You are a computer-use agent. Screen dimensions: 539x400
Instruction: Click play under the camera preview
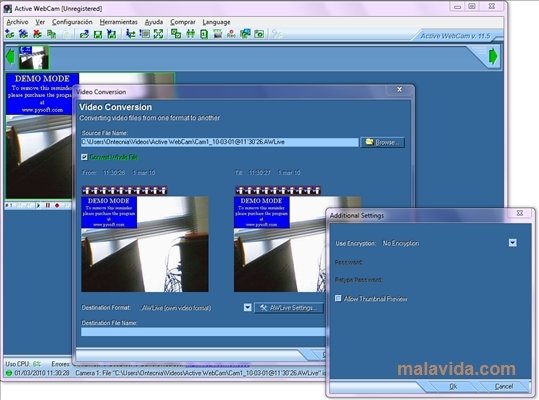click(38, 205)
